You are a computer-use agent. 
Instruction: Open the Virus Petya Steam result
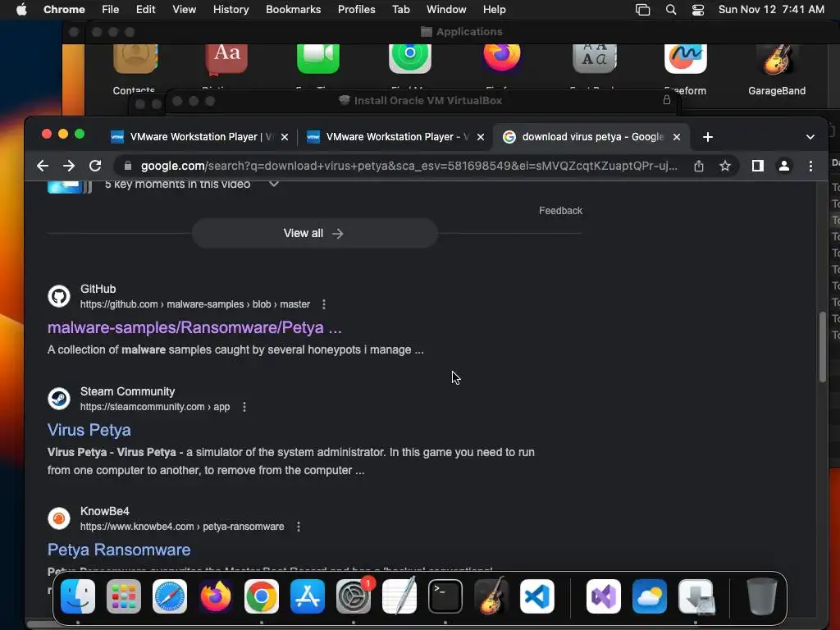(x=89, y=430)
